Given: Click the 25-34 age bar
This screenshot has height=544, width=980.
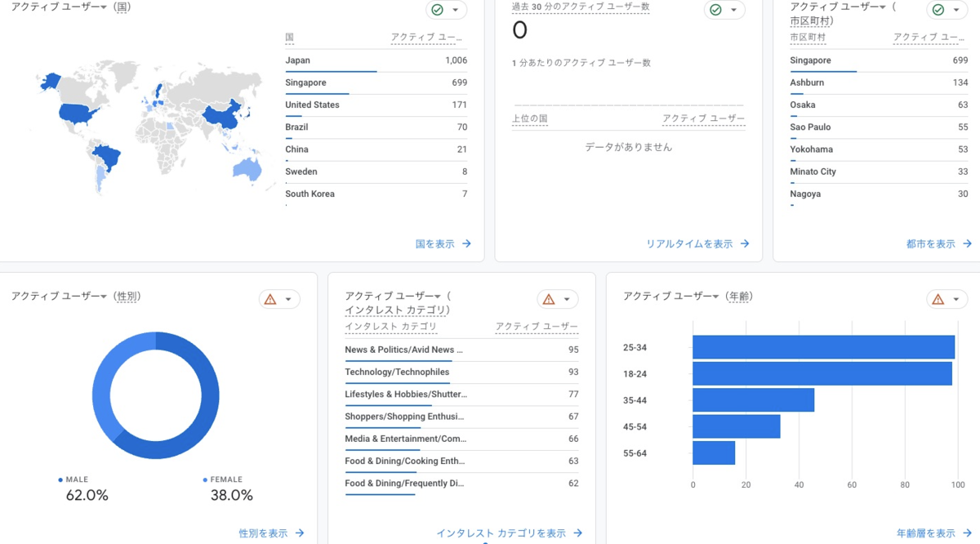Looking at the screenshot, I should [x=823, y=347].
